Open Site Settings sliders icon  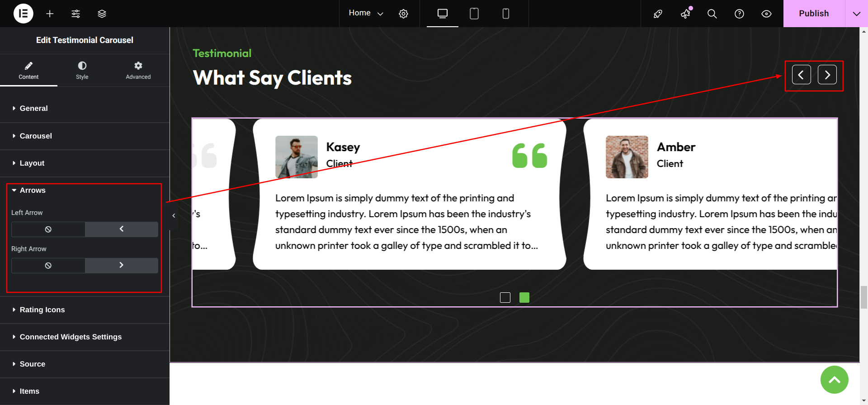pos(75,14)
